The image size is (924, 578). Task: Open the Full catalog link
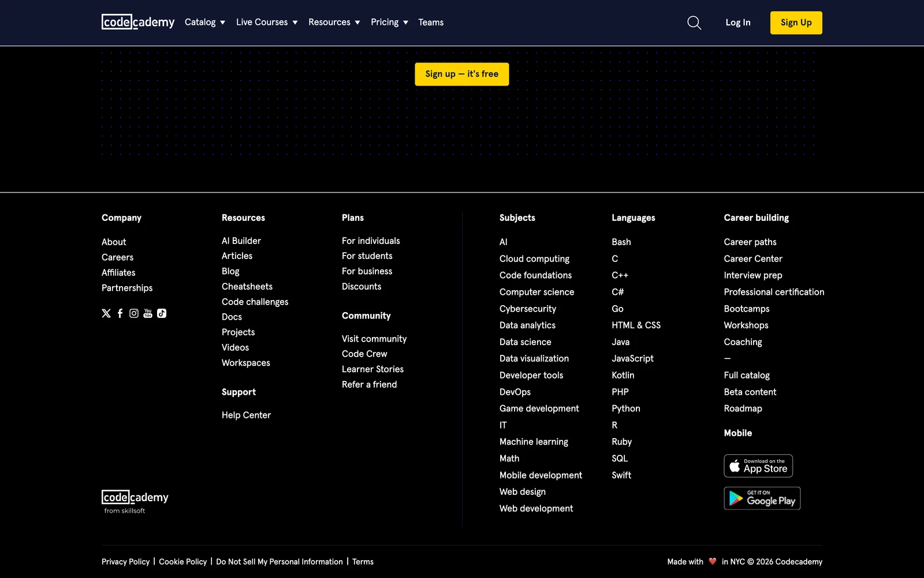coord(747,375)
